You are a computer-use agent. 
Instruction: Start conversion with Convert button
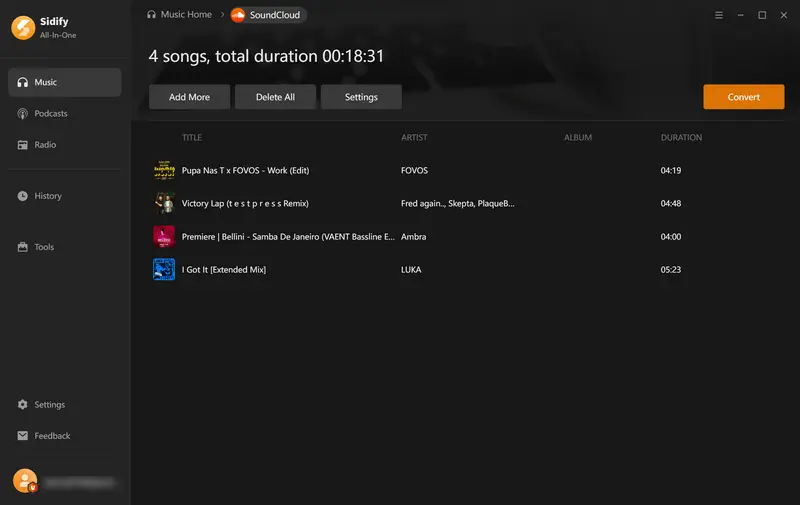tap(744, 97)
